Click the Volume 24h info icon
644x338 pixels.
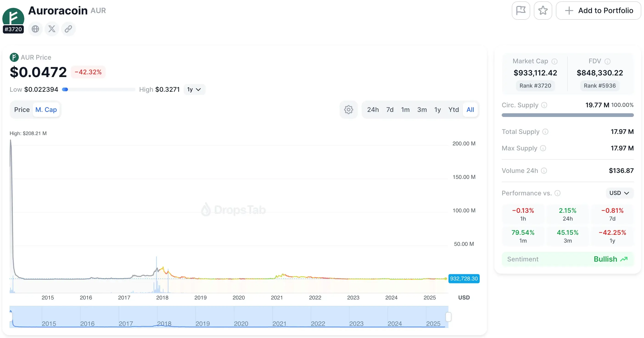click(x=544, y=171)
